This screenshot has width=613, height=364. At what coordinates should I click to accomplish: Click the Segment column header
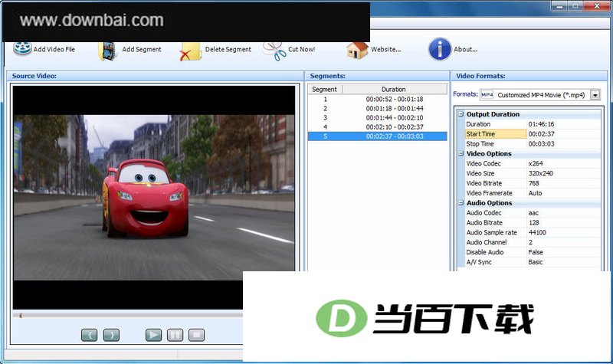pyautogui.click(x=325, y=89)
